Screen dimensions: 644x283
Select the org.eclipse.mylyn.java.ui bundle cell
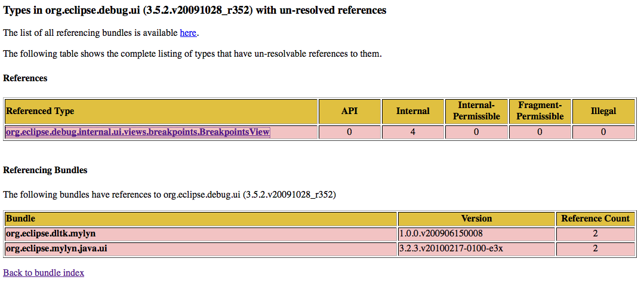coord(201,249)
